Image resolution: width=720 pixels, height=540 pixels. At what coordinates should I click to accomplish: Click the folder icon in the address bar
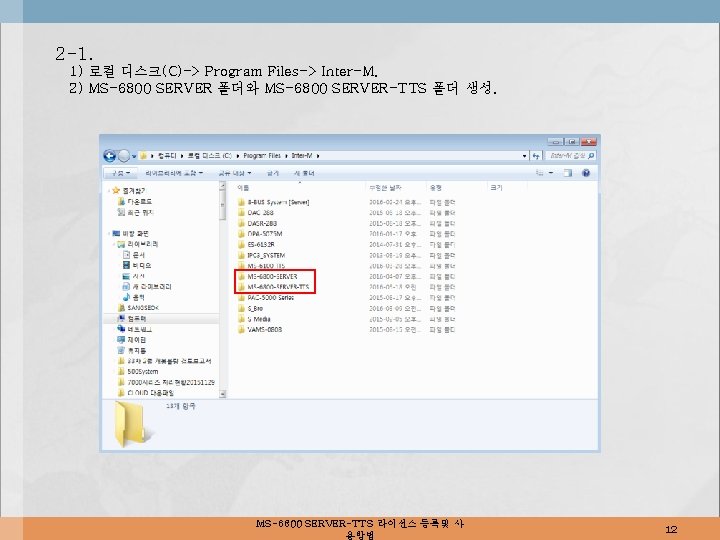143,156
